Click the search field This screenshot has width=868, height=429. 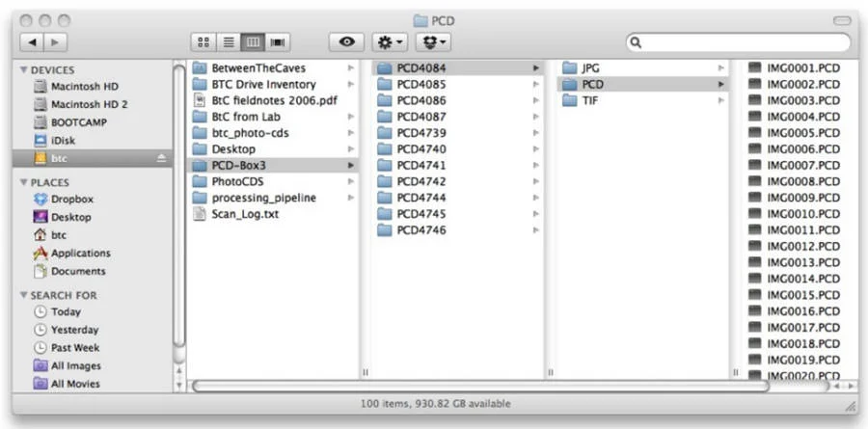(739, 42)
